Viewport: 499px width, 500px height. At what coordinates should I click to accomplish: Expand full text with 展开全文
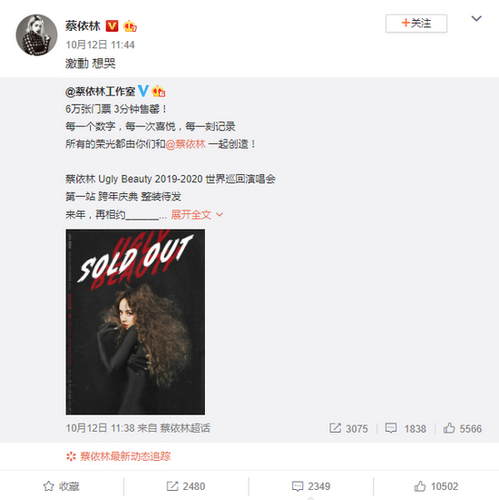[196, 214]
